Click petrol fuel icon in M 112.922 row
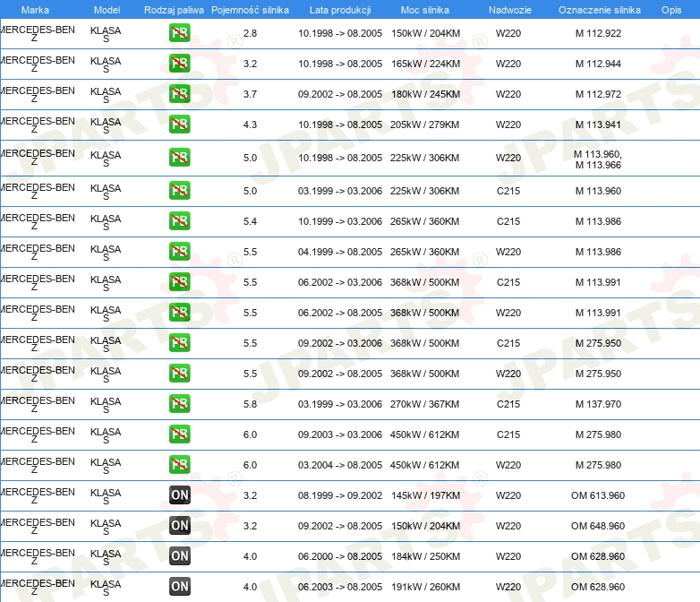This screenshot has width=700, height=602. tap(179, 33)
